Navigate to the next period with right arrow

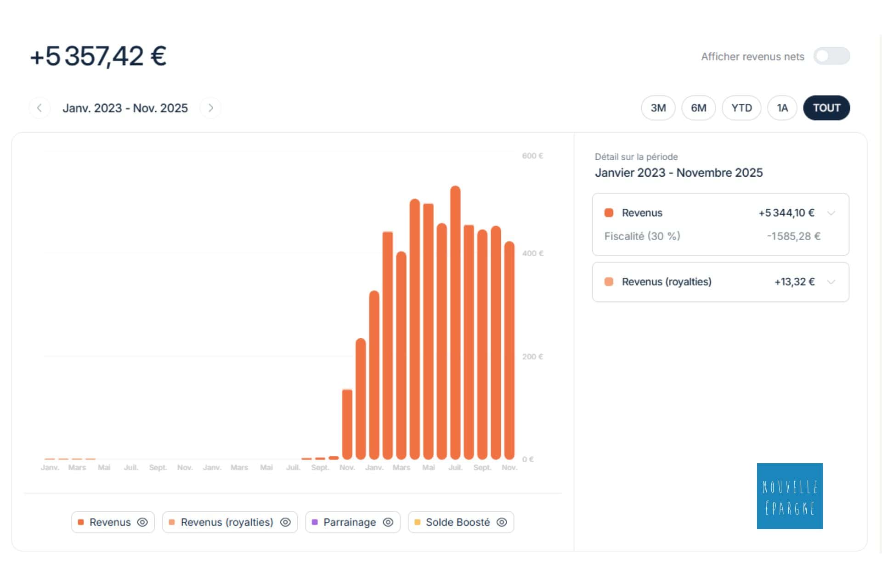(211, 107)
